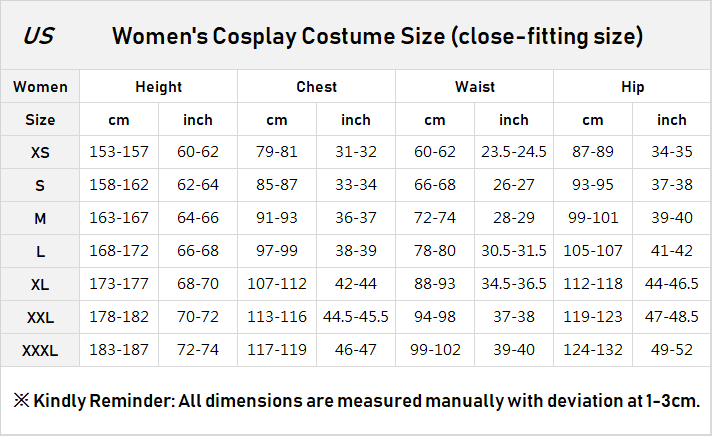Select the Chest column header
The image size is (712, 436).
tap(316, 87)
